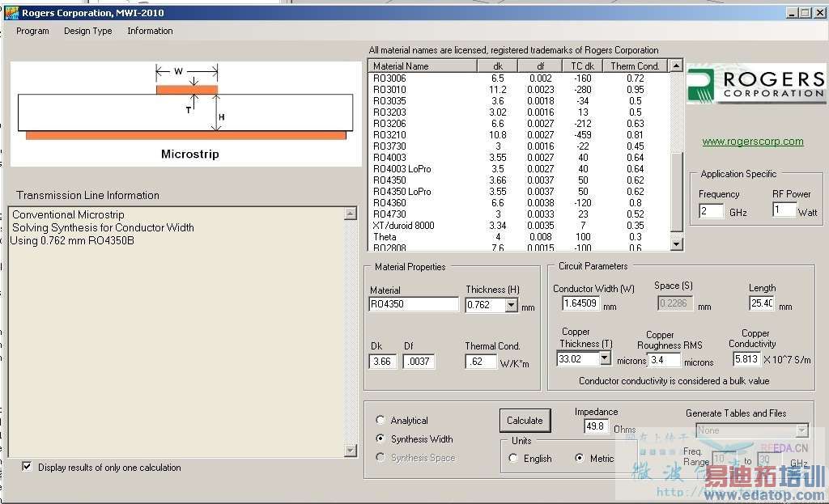The height and width of the screenshot is (504, 829).
Task: Click the Length input field
Action: (762, 303)
